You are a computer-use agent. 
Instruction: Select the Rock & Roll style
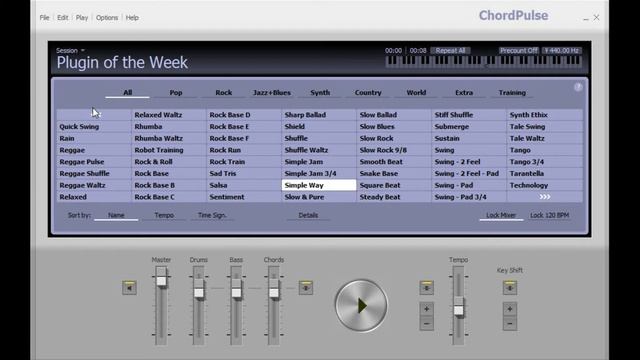(x=169, y=162)
